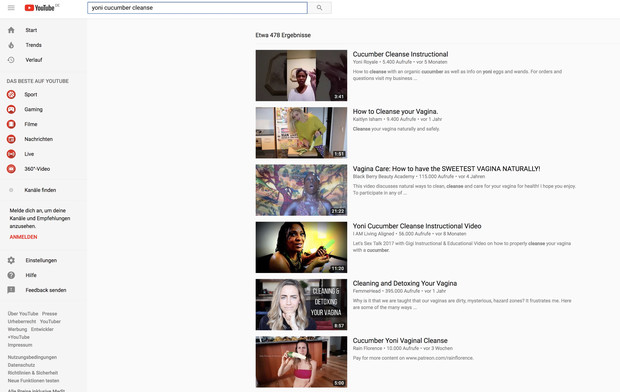
Task: Open the Gaming channel icon
Action: click(11, 109)
